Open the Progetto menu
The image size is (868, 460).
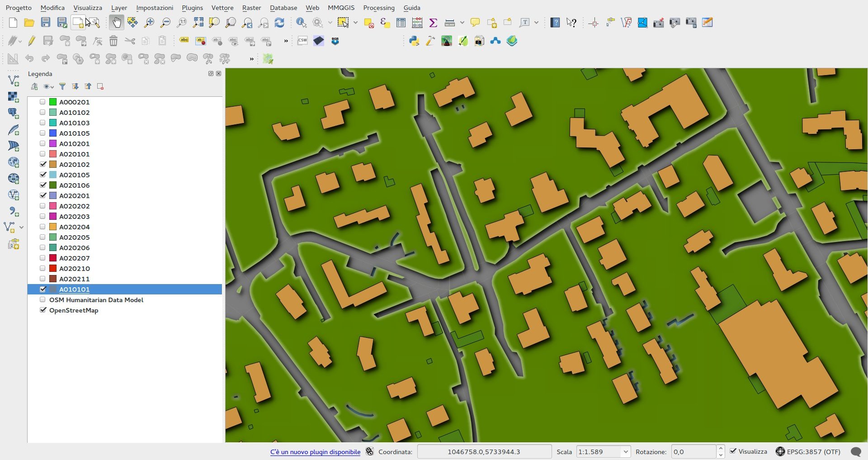(x=19, y=8)
